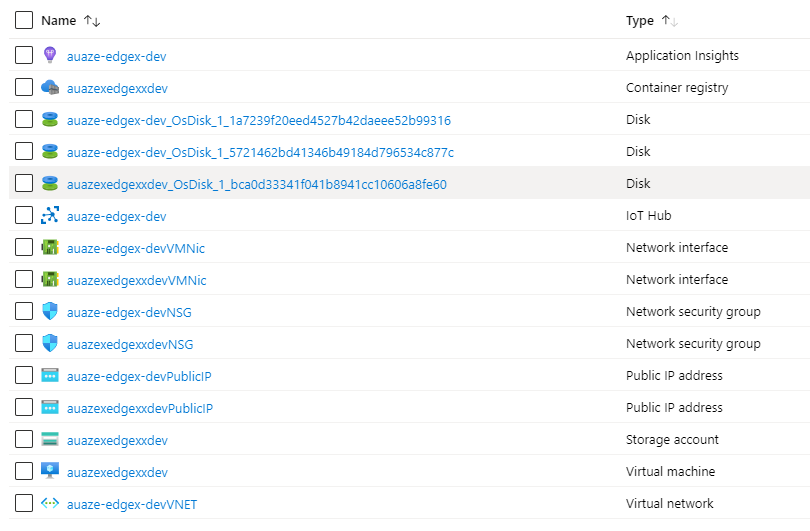Sort by Type column arrows

pyautogui.click(x=670, y=21)
